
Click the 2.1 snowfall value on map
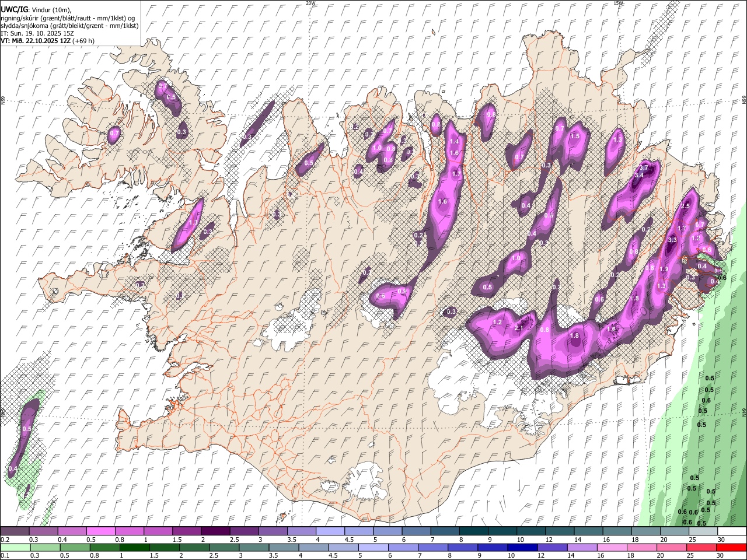coord(519,328)
